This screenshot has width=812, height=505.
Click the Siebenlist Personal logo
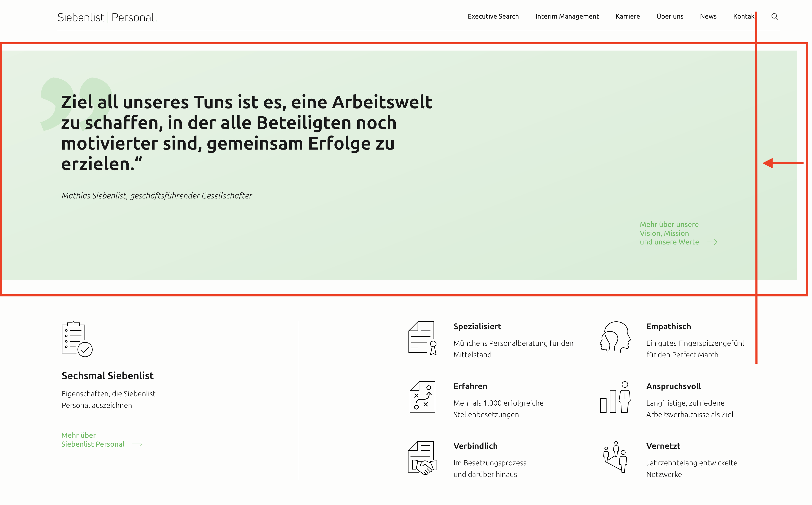107,17
